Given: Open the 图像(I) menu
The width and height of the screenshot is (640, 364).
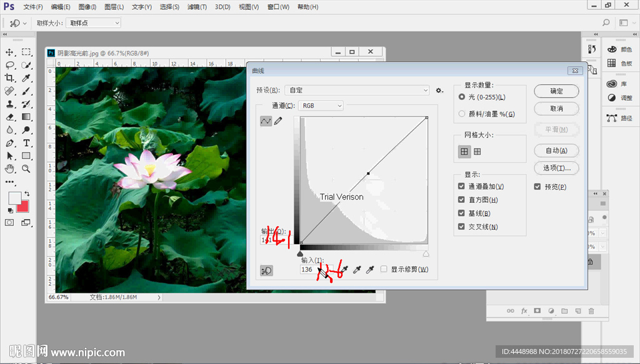Looking at the screenshot, I should point(87,7).
